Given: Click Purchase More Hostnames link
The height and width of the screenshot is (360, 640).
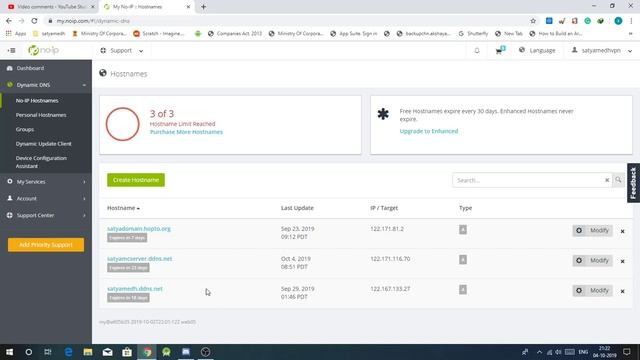Looking at the screenshot, I should click(x=186, y=132).
